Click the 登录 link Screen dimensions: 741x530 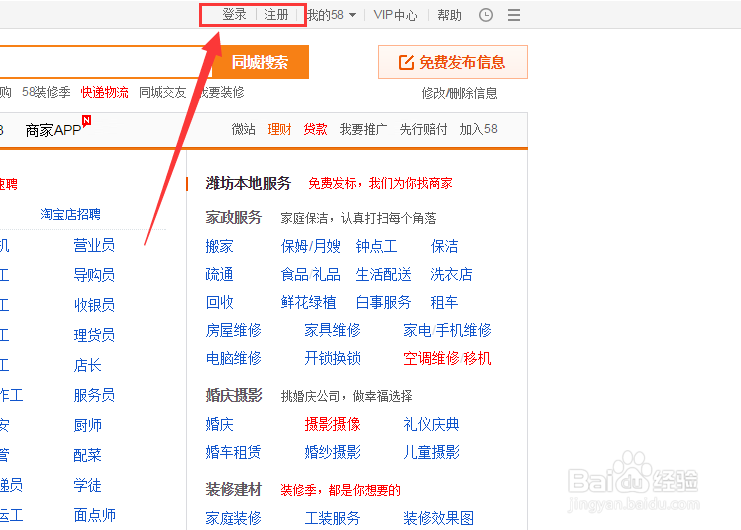[234, 15]
